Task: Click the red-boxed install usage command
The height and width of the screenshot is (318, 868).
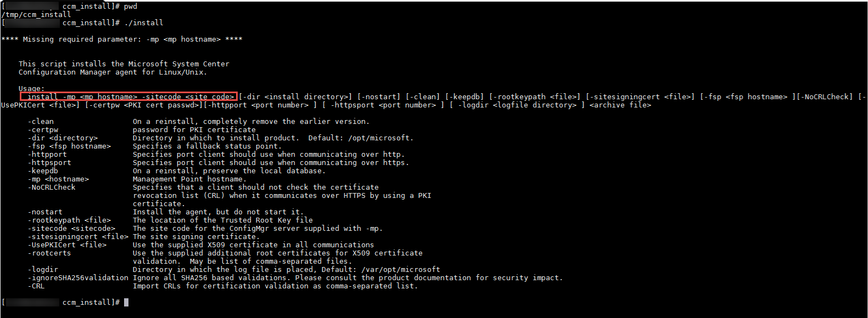Action: [x=129, y=96]
